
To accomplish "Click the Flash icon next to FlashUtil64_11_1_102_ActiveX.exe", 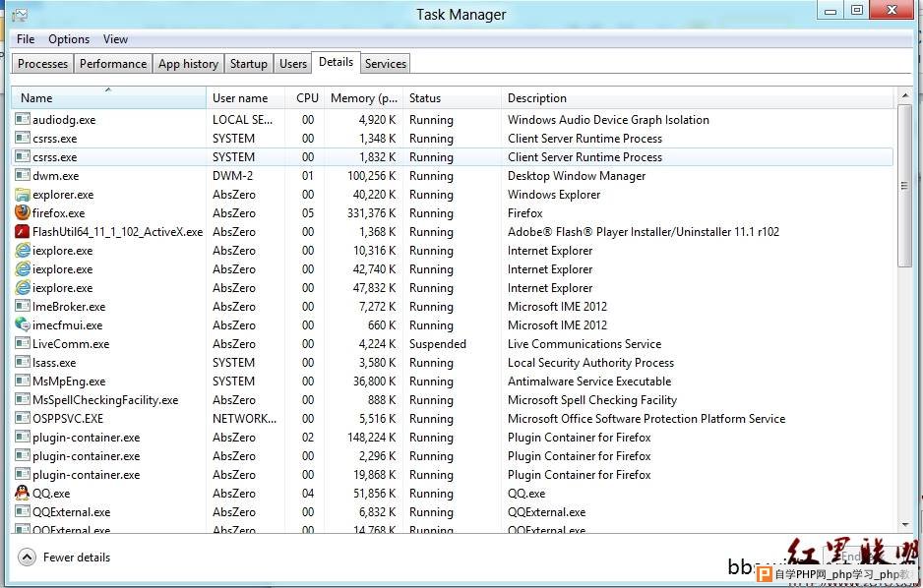I will pos(23,231).
